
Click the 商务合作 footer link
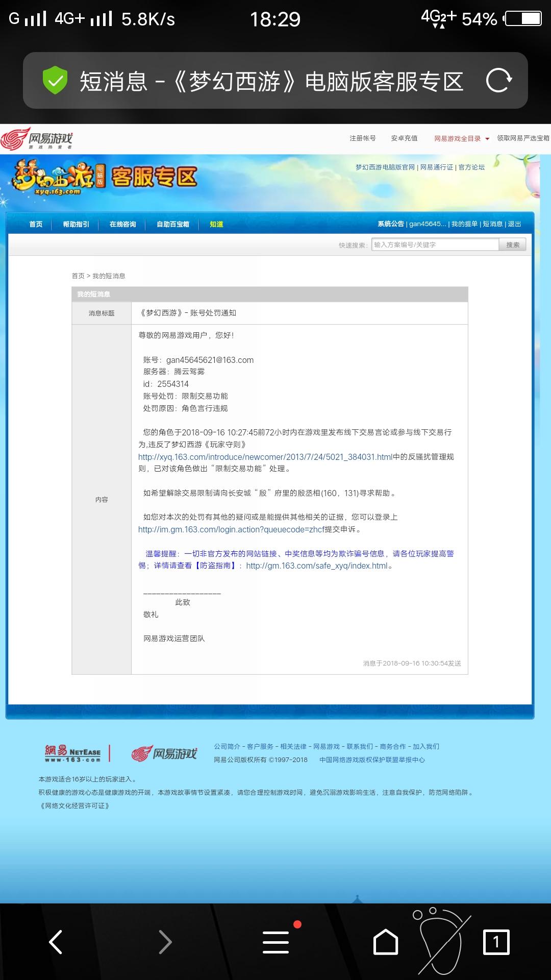click(393, 746)
